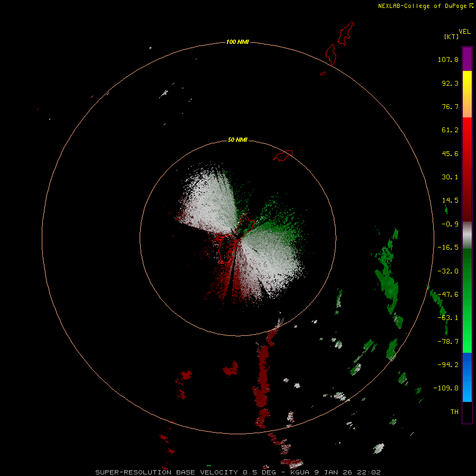Click the SUPER-RESOLUTION BASE VELOCITY caption text
This screenshot has height=476, width=476.
click(x=167, y=472)
